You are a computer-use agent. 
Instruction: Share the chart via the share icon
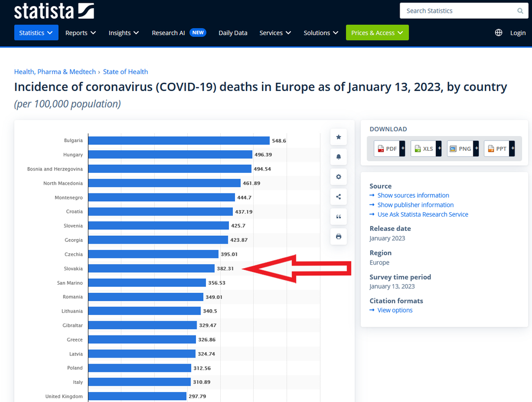[339, 196]
